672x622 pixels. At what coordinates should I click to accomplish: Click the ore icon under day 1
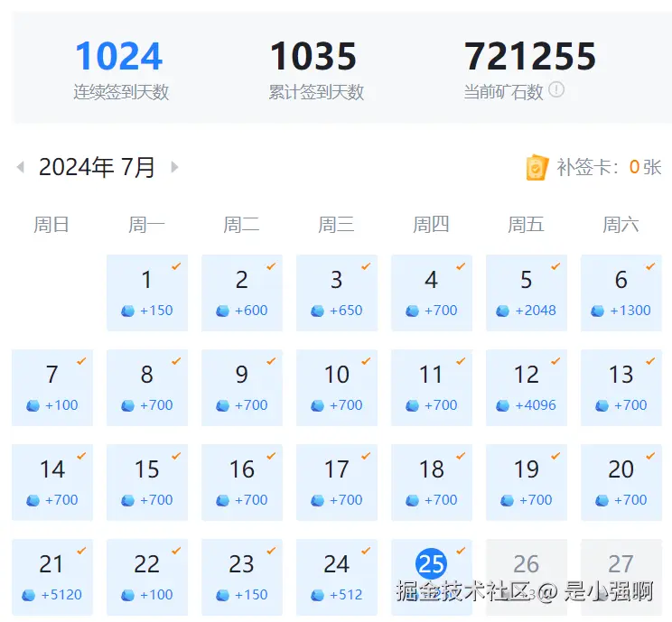point(127,311)
